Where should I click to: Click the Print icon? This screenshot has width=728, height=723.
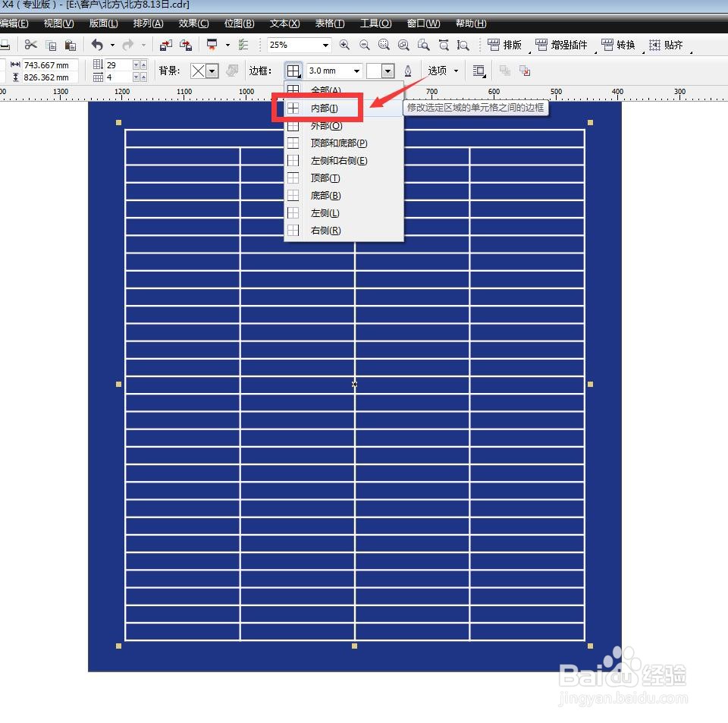[x=5, y=46]
